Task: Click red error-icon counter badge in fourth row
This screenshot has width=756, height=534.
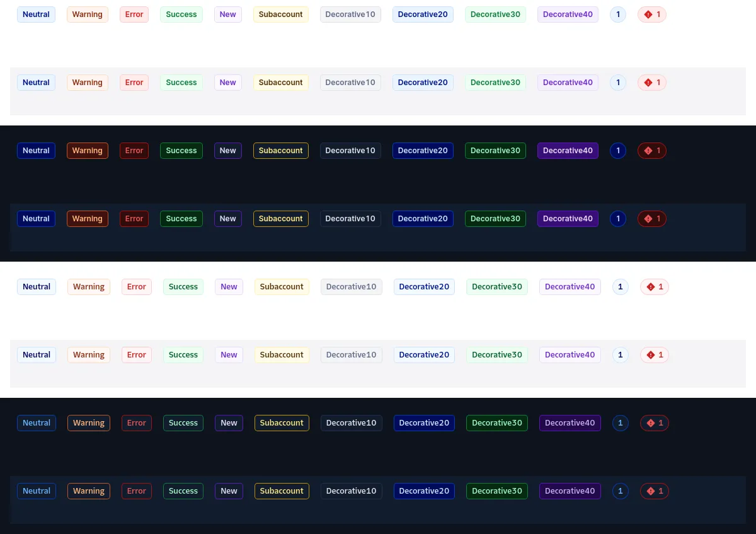Action: coord(652,219)
